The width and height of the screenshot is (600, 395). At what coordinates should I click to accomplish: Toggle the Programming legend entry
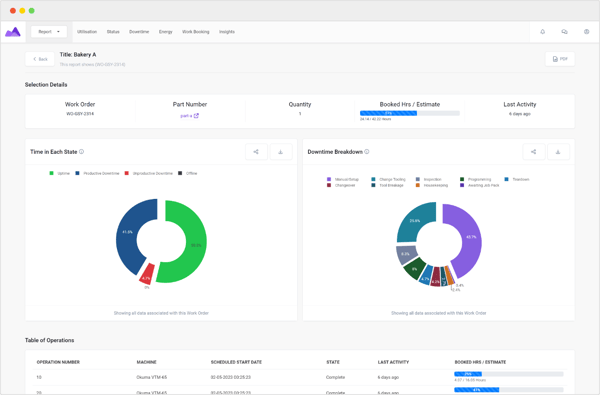click(x=475, y=179)
